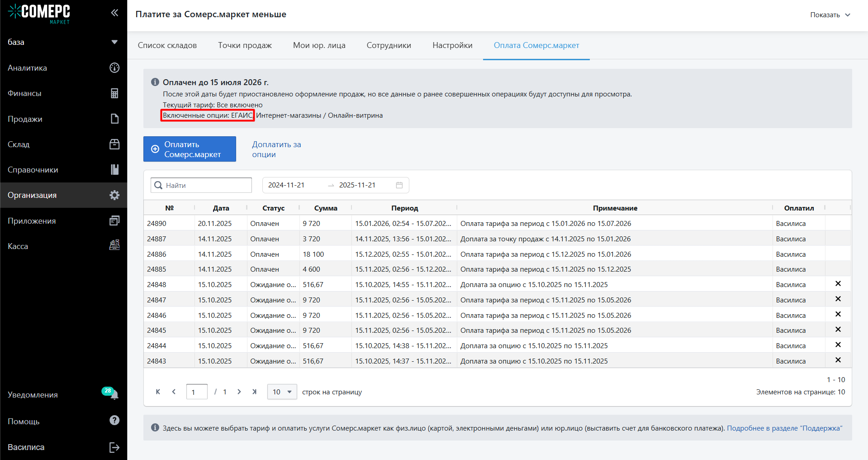Cancel payment 24848 with the X icon
The image size is (868, 460).
838,284
